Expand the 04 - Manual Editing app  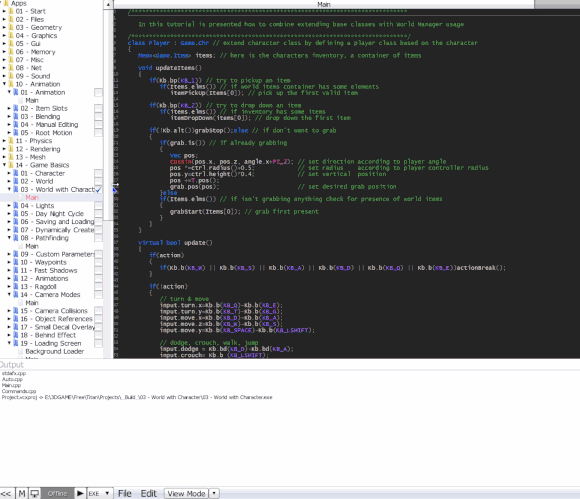coord(9,125)
